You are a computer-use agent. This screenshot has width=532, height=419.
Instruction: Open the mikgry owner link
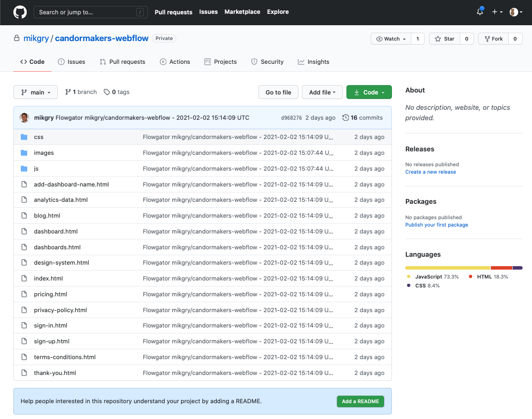tap(36, 38)
